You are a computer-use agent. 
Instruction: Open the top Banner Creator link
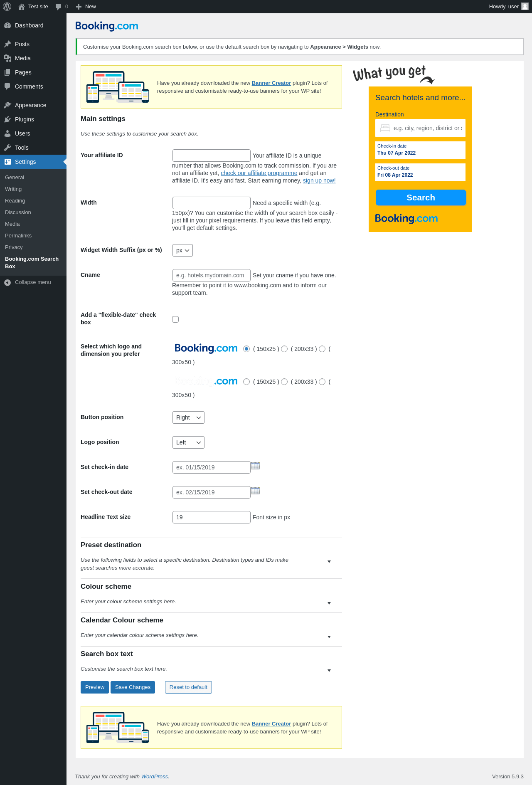271,83
